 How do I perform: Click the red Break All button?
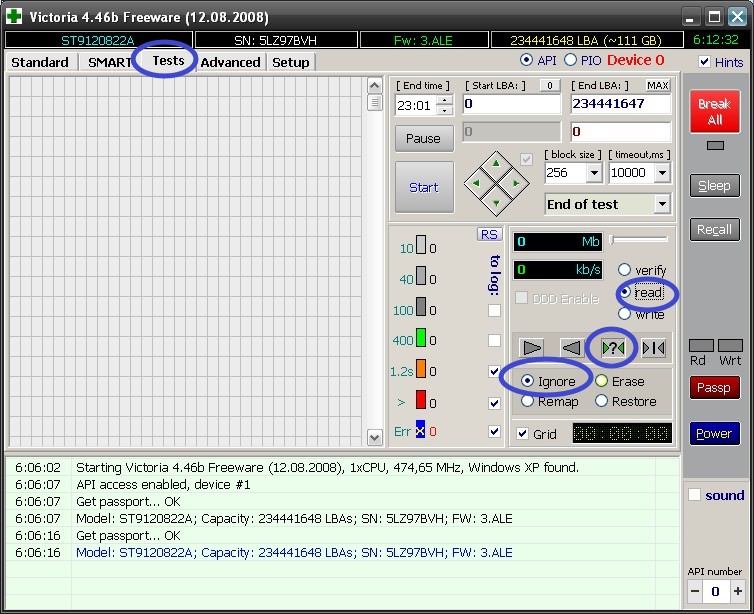tap(714, 112)
